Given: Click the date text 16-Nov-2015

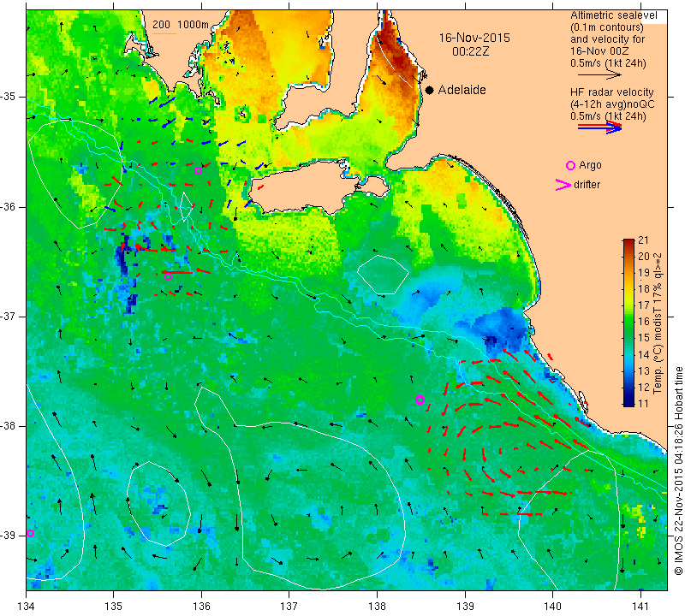Looking at the screenshot, I should 474,38.
